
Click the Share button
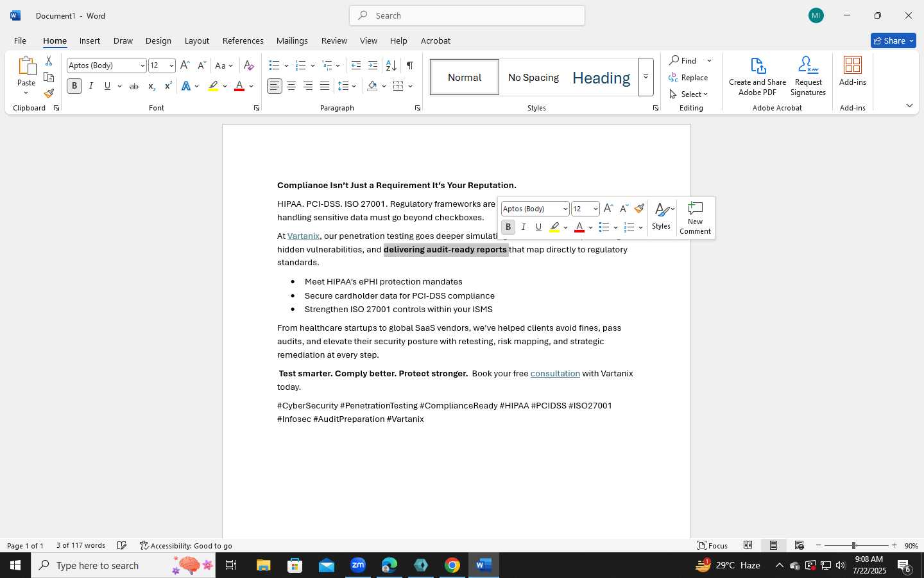pyautogui.click(x=893, y=40)
